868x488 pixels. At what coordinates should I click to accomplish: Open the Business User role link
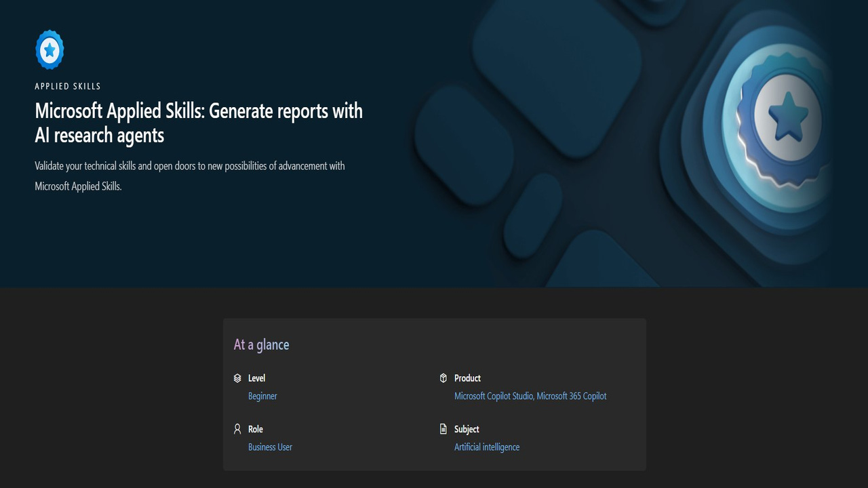click(x=270, y=447)
